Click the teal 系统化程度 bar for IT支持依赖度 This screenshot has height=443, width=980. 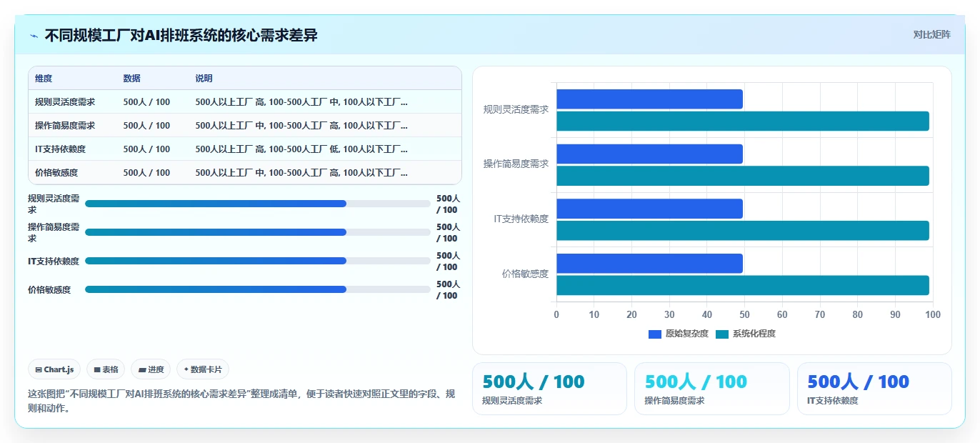click(x=743, y=230)
